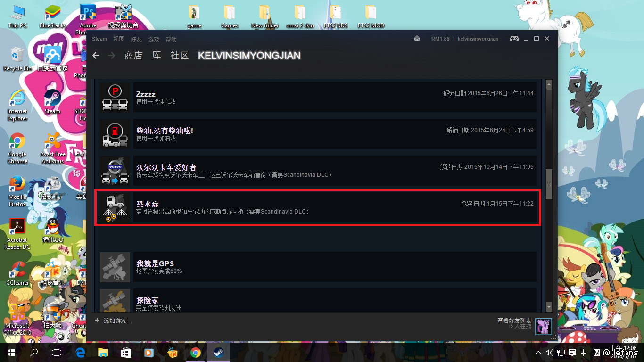
Task: Toggle the 中 input method indicator
Action: click(x=584, y=353)
